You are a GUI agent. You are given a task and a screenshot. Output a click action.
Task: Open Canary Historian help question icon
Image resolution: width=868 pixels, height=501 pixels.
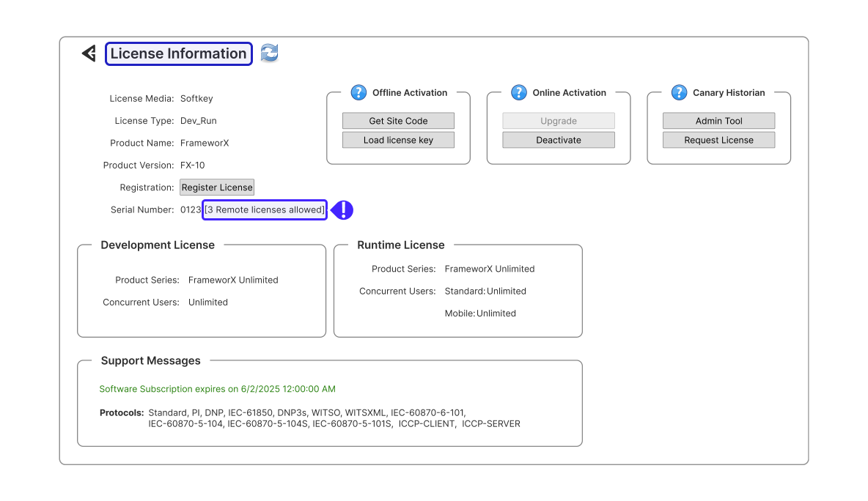[x=680, y=92]
